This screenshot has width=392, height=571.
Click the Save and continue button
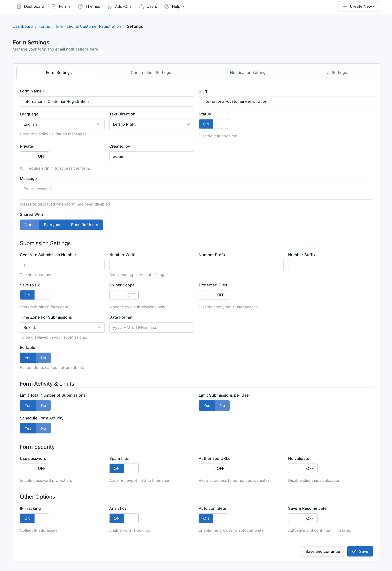322,551
